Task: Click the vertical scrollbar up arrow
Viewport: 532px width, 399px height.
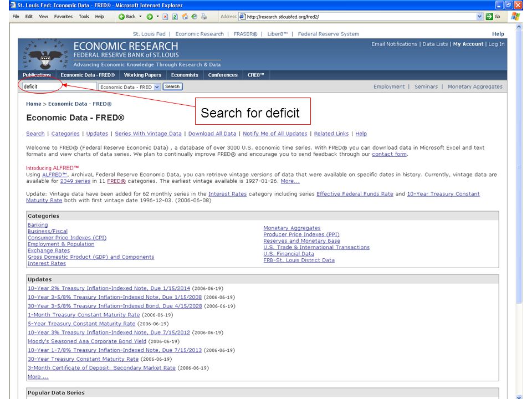Action: click(x=519, y=27)
